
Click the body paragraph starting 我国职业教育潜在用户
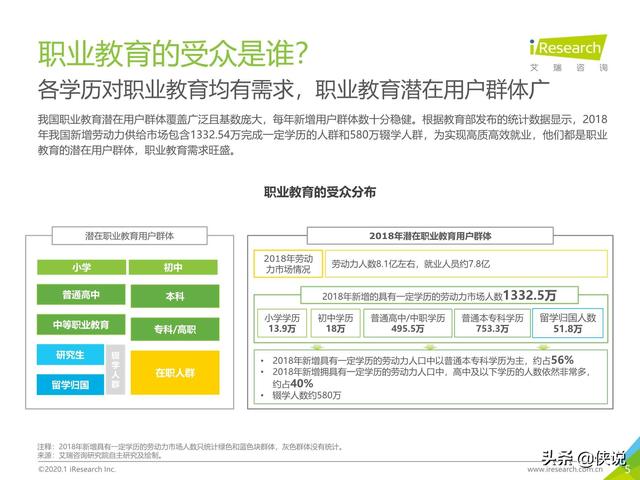(x=322, y=135)
